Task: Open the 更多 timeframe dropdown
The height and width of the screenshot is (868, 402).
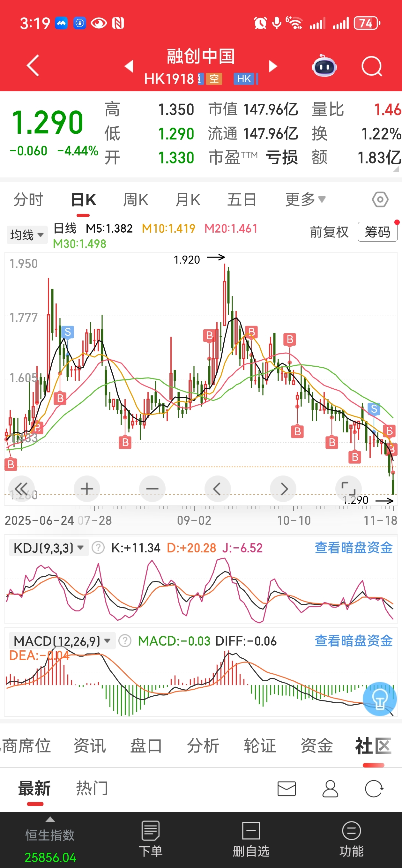Action: (x=305, y=199)
